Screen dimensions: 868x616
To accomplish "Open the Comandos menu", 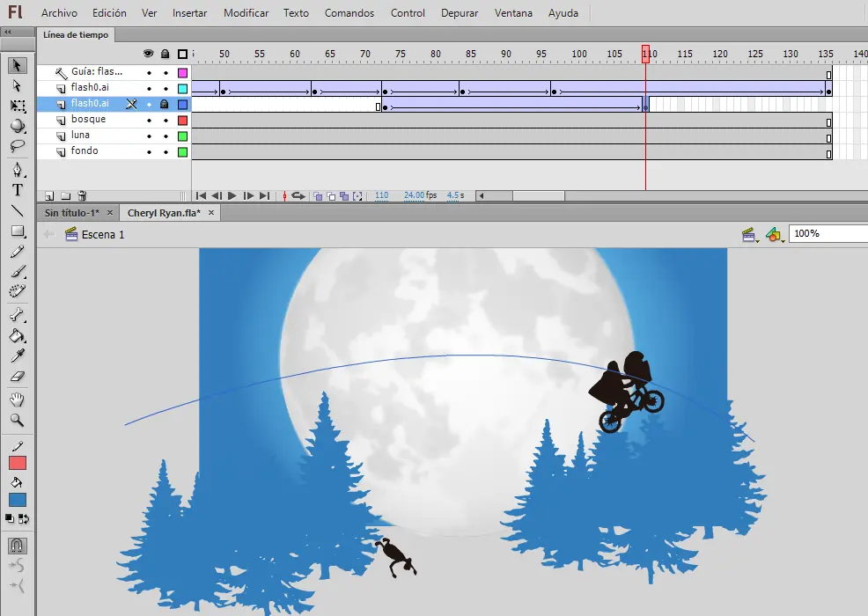I will pyautogui.click(x=349, y=12).
